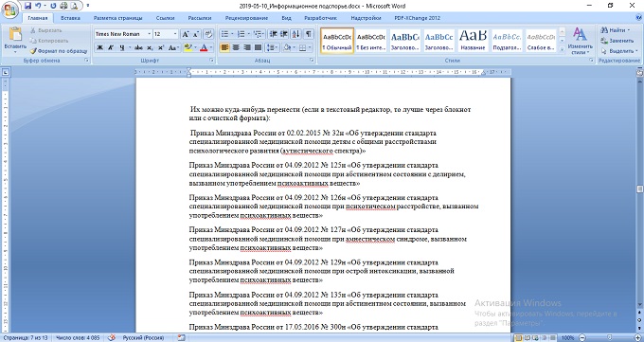644x342 pixels.
Task: Decrease paragraph indent
Action: click(x=273, y=34)
